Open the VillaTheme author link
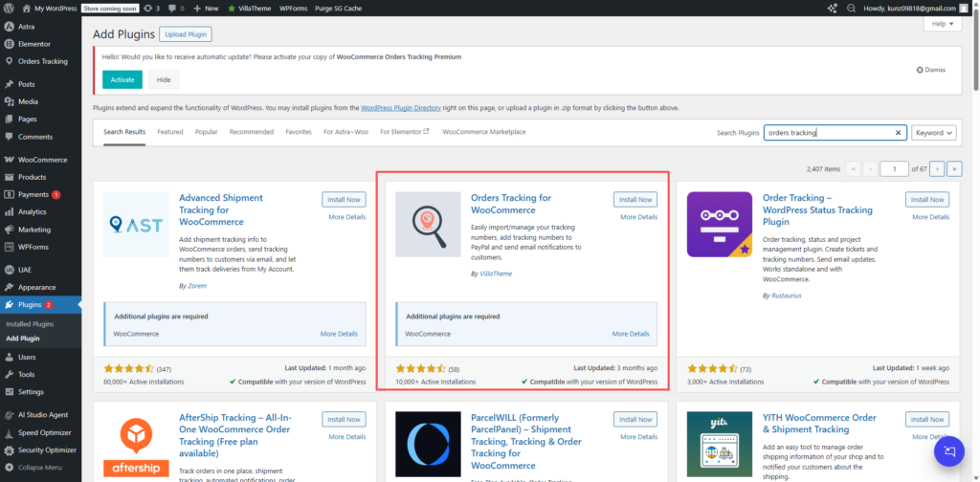 [496, 274]
